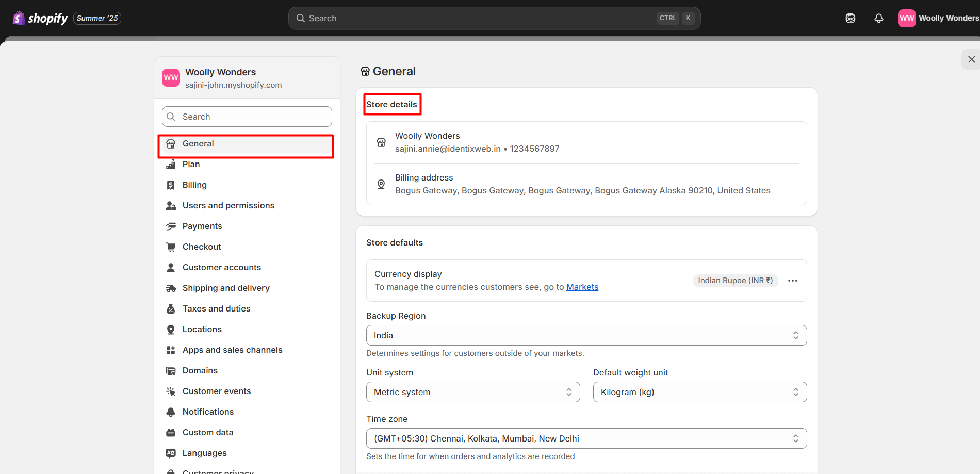The height and width of the screenshot is (474, 980).
Task: Click the Woolly Wonders store details row
Action: tap(586, 142)
